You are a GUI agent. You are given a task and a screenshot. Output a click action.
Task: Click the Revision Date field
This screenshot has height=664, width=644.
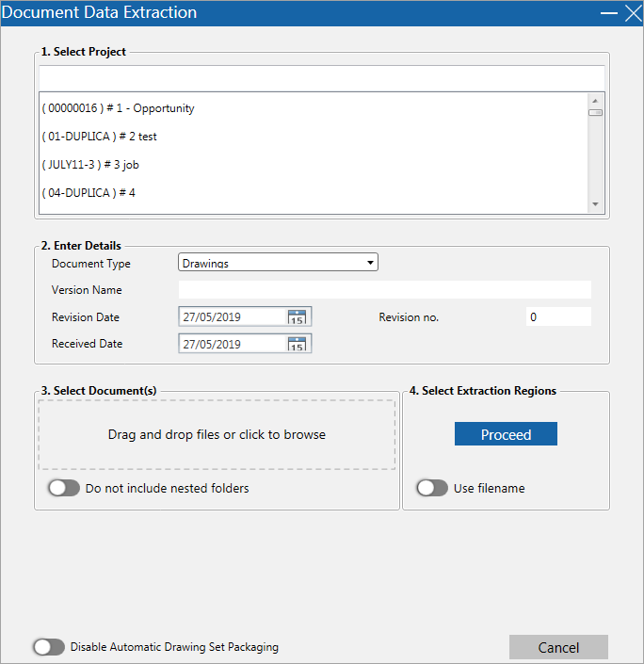pos(233,316)
